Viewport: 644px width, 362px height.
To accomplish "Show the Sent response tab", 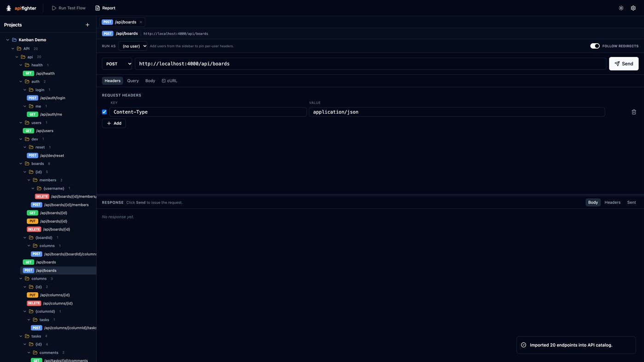I will tap(632, 202).
